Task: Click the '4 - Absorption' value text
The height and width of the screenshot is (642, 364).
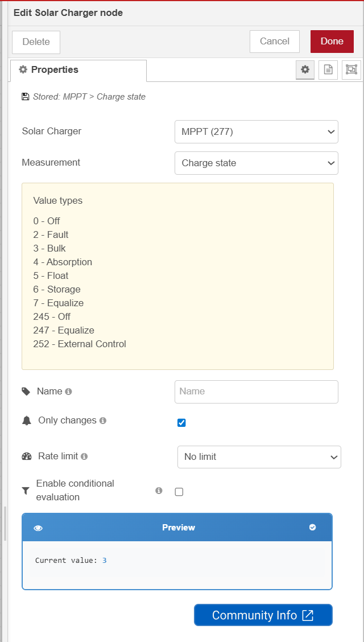Action: pos(63,262)
